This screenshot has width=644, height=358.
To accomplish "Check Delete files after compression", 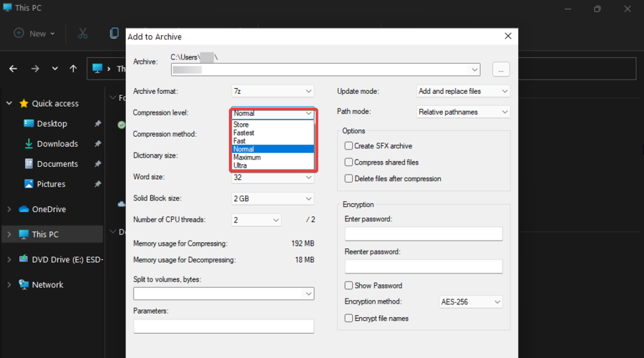I will coord(349,179).
